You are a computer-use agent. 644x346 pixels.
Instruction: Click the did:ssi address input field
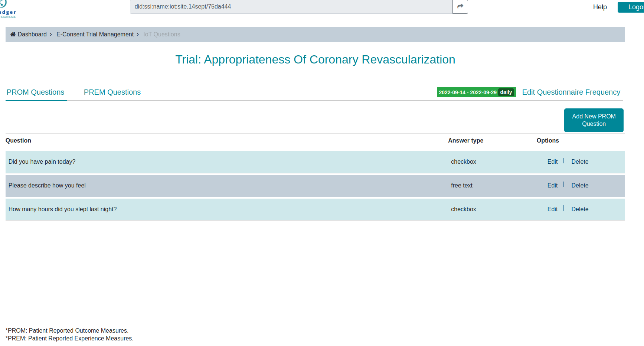(x=291, y=6)
